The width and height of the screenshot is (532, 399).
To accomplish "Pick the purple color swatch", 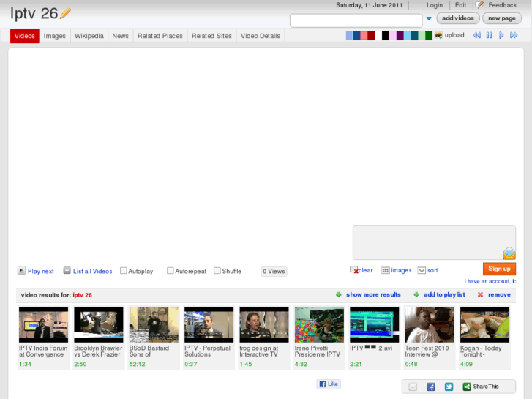I will click(400, 36).
